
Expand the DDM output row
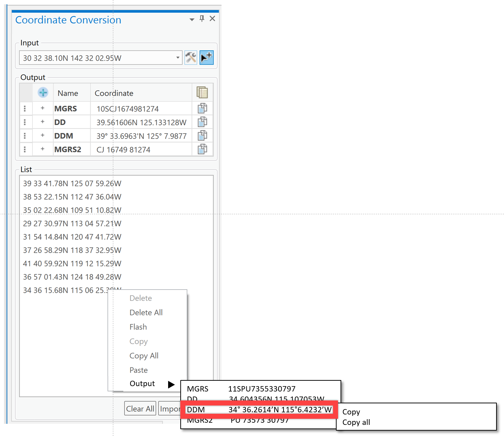tap(43, 135)
